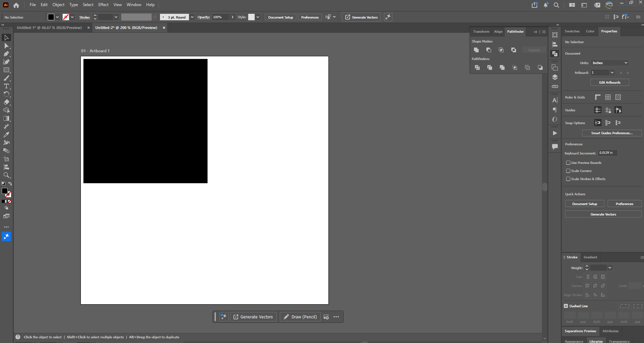The image size is (644, 343).
Task: Click the stroke color swatch in control bar
Action: click(x=66, y=17)
